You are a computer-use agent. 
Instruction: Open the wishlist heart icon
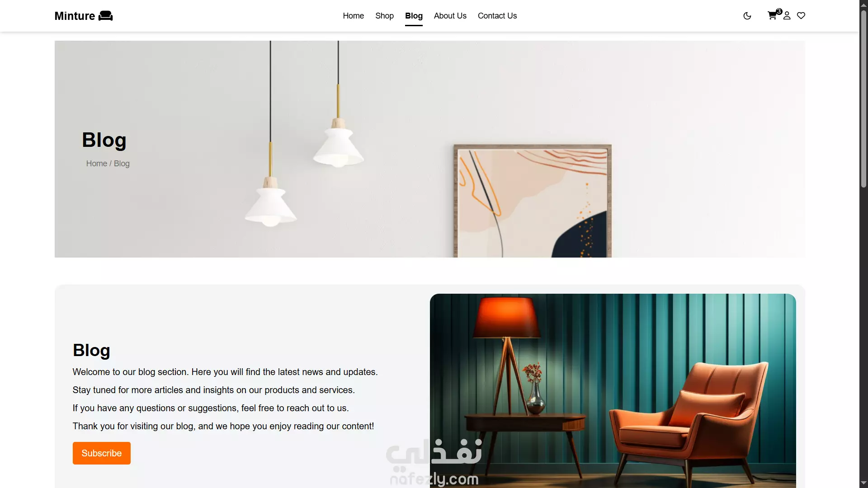(801, 16)
